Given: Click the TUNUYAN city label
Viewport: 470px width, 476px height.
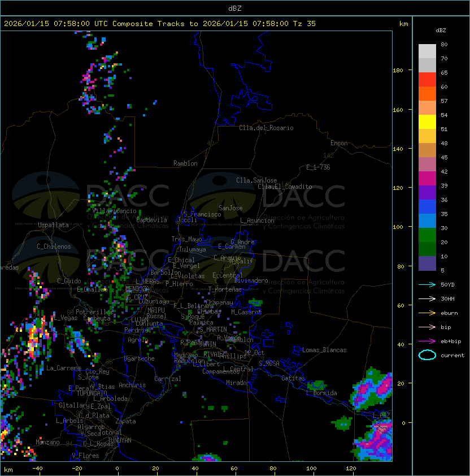Looking at the screenshot, I should tap(120, 440).
